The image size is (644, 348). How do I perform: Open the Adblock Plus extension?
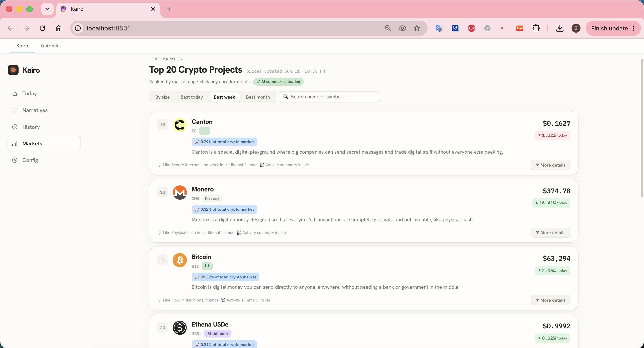pos(471,28)
